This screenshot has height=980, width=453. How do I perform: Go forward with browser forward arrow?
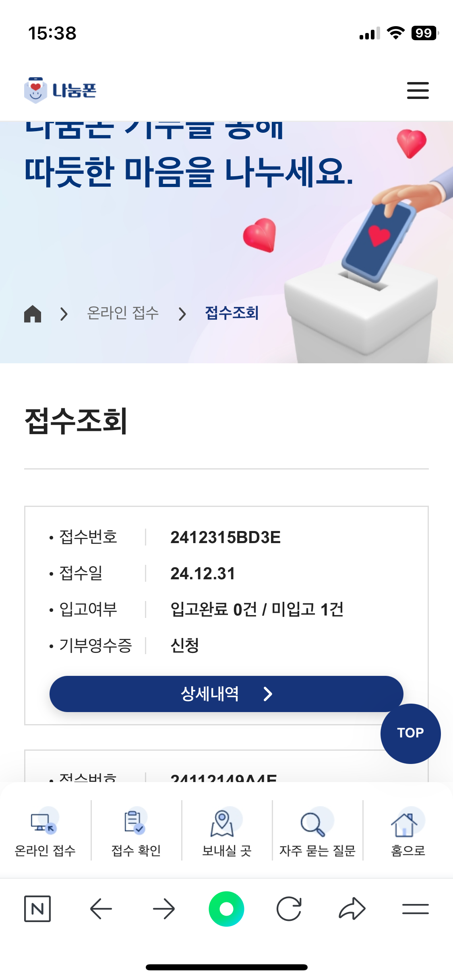coord(164,909)
